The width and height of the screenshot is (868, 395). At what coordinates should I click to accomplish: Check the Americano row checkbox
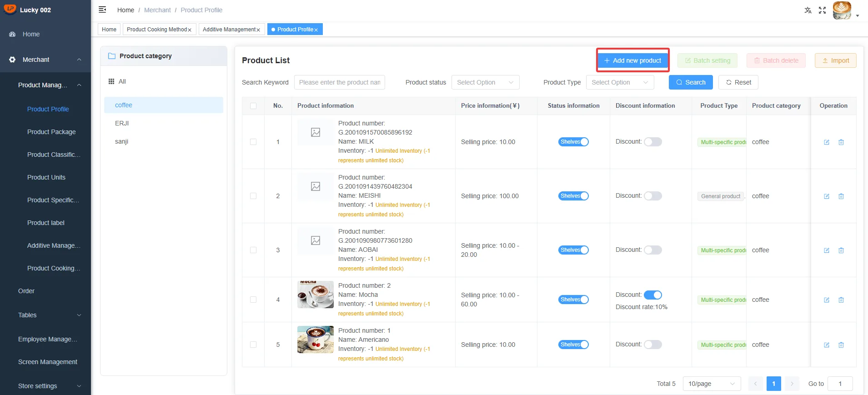[x=253, y=345]
